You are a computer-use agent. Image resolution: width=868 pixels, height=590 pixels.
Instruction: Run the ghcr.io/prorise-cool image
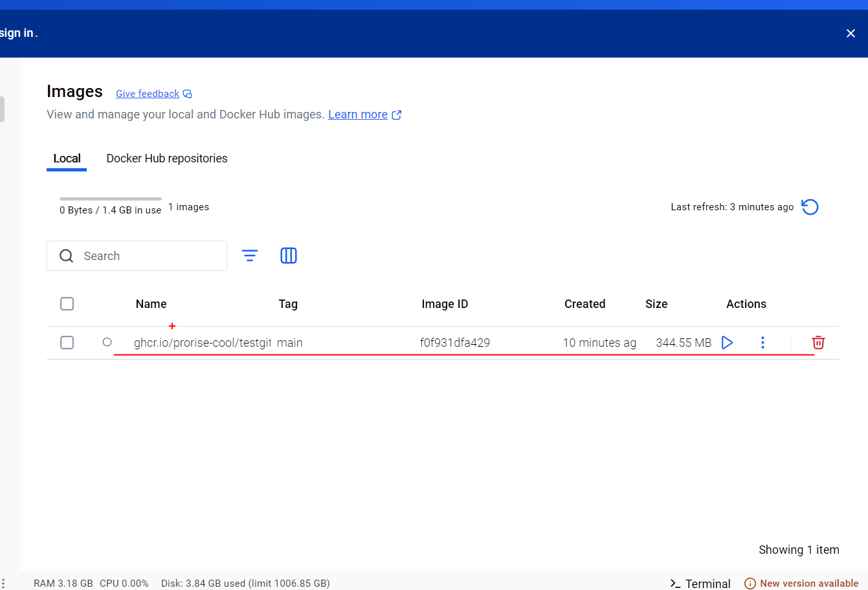coord(727,342)
